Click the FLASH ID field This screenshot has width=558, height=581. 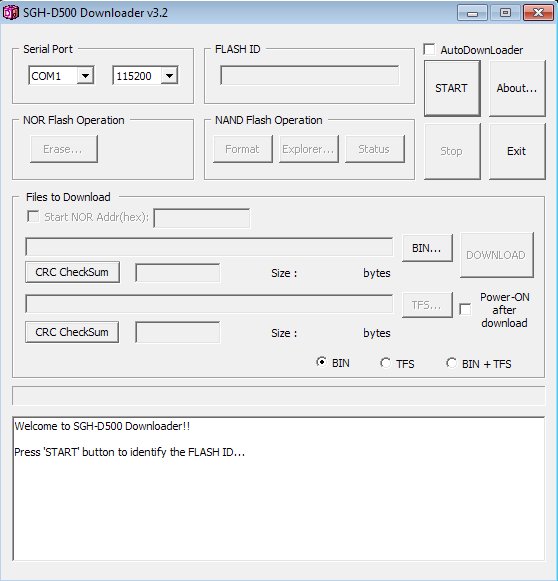pyautogui.click(x=310, y=76)
